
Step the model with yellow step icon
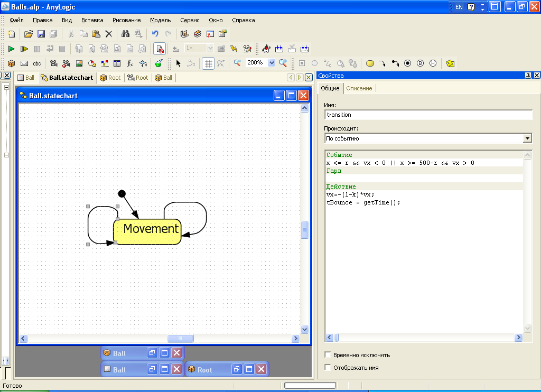(x=24, y=49)
